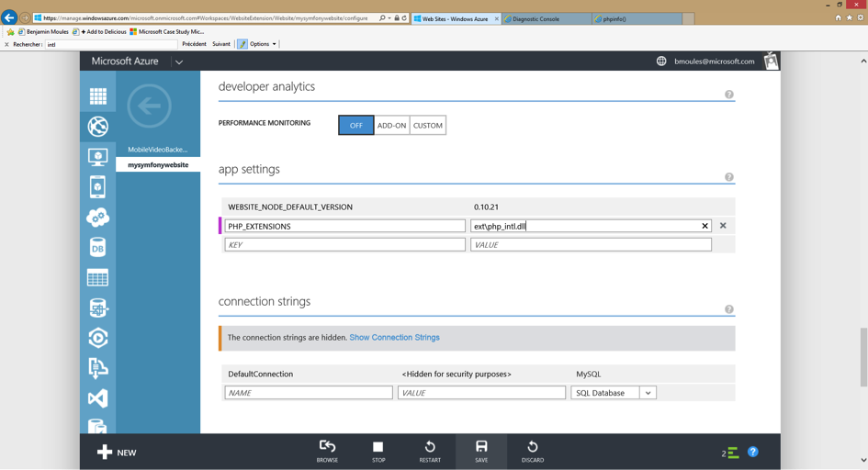Click bmoules@microsoft.com account name
The height and width of the screenshot is (470, 868).
(x=714, y=62)
